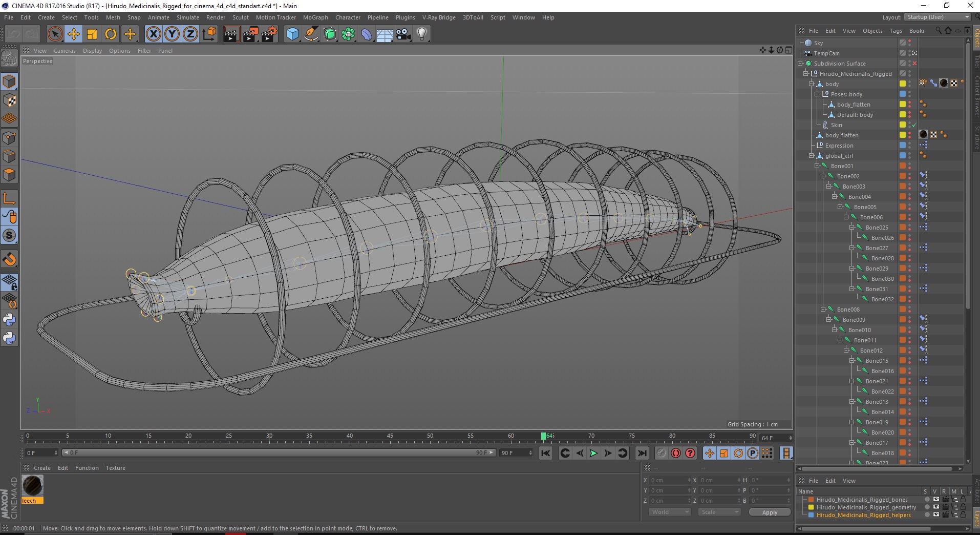This screenshot has width=980, height=535.
Task: Open object manager Tags menu
Action: (896, 31)
